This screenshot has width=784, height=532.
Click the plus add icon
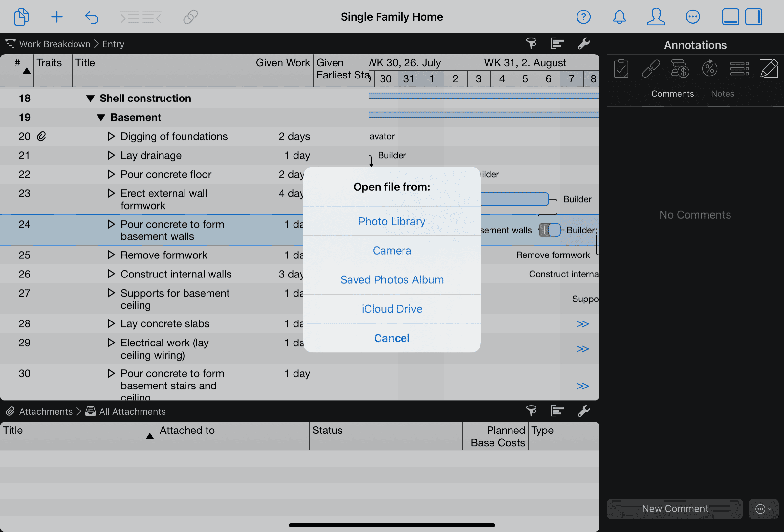(x=57, y=17)
